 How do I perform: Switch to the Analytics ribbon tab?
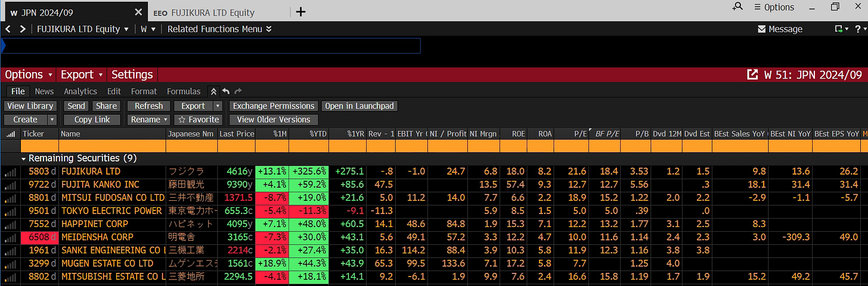(x=80, y=91)
